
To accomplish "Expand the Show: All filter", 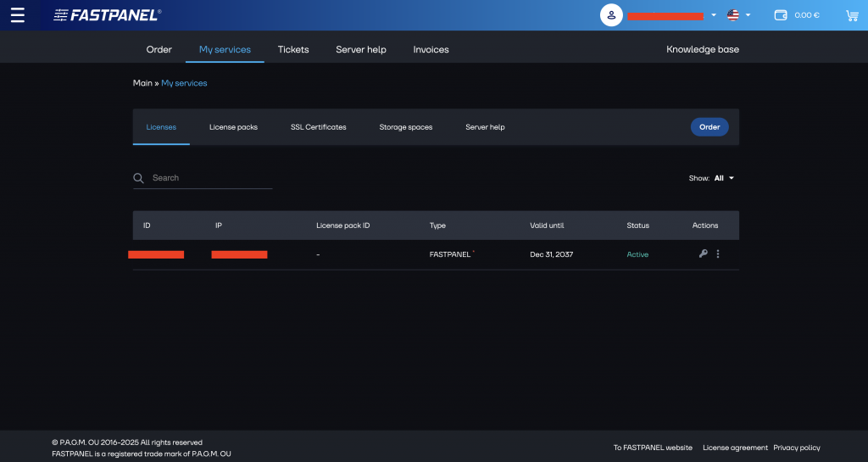I will tap(724, 178).
